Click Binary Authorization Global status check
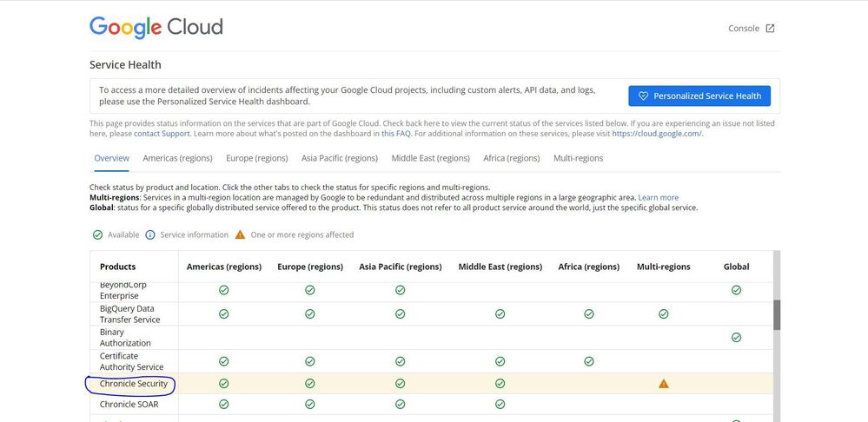The image size is (868, 422). click(x=736, y=338)
